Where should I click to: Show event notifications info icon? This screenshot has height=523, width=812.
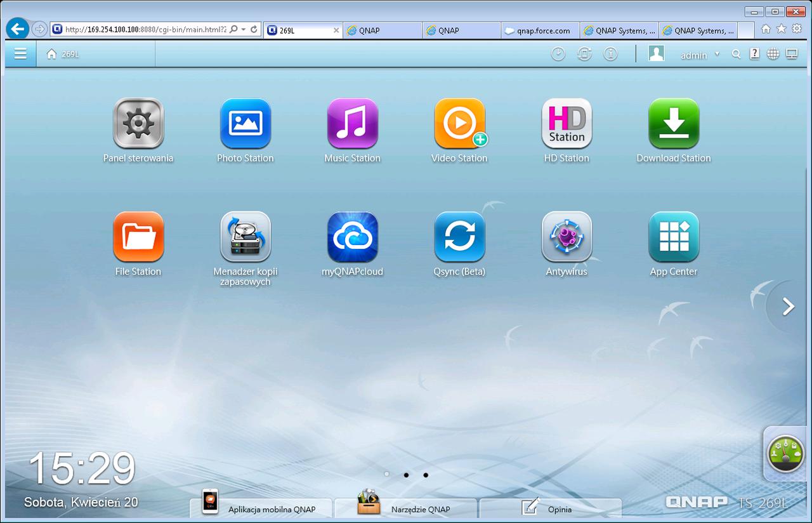(610, 55)
